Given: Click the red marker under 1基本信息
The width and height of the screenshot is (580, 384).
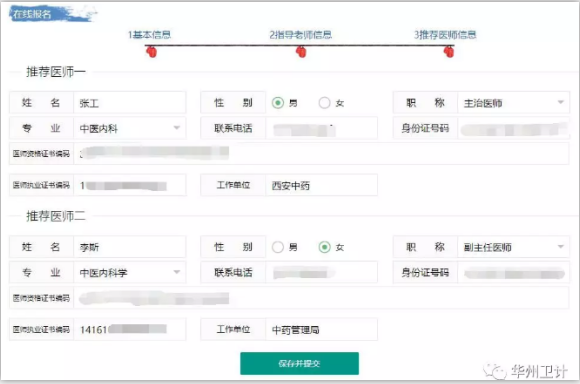Looking at the screenshot, I should [151, 52].
